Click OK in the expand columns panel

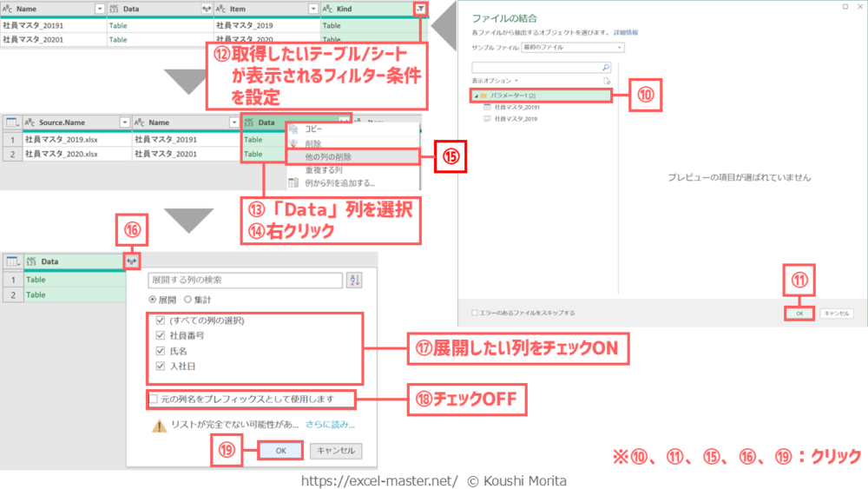click(280, 451)
